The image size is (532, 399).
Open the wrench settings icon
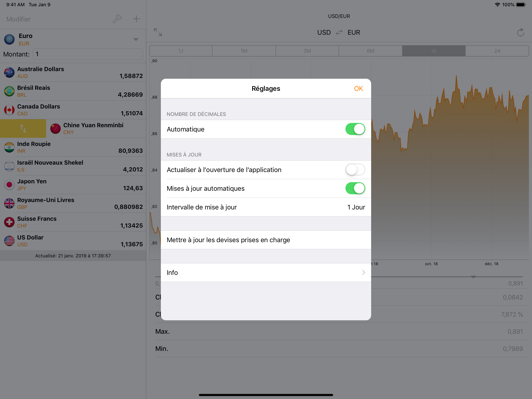117,19
